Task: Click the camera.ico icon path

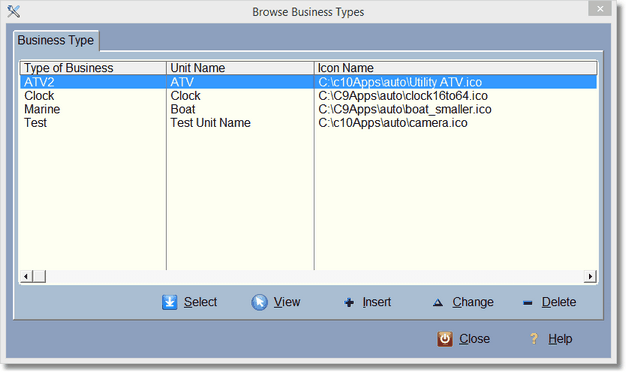Action: click(393, 123)
